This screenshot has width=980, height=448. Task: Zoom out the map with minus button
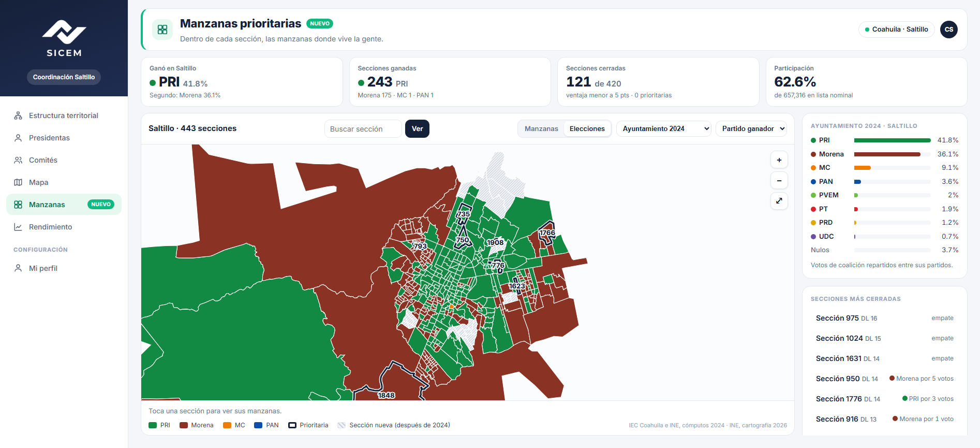pyautogui.click(x=779, y=180)
